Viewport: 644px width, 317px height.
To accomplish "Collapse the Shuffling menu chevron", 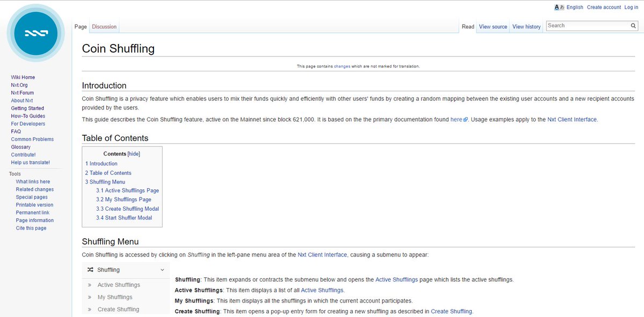I will pos(163,270).
